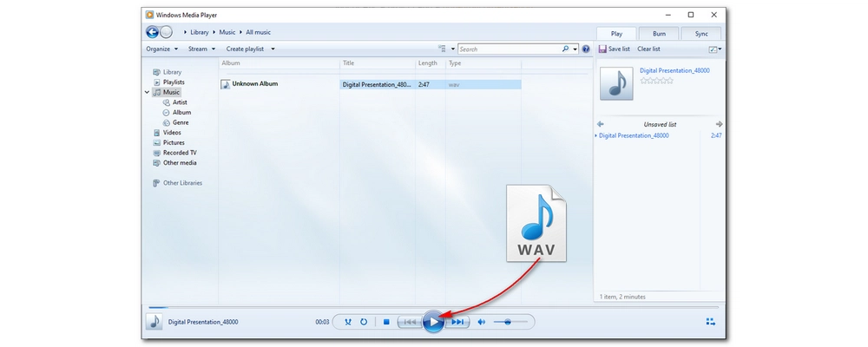The height and width of the screenshot is (347, 868).
Task: Open Help via question mark icon
Action: (x=586, y=49)
